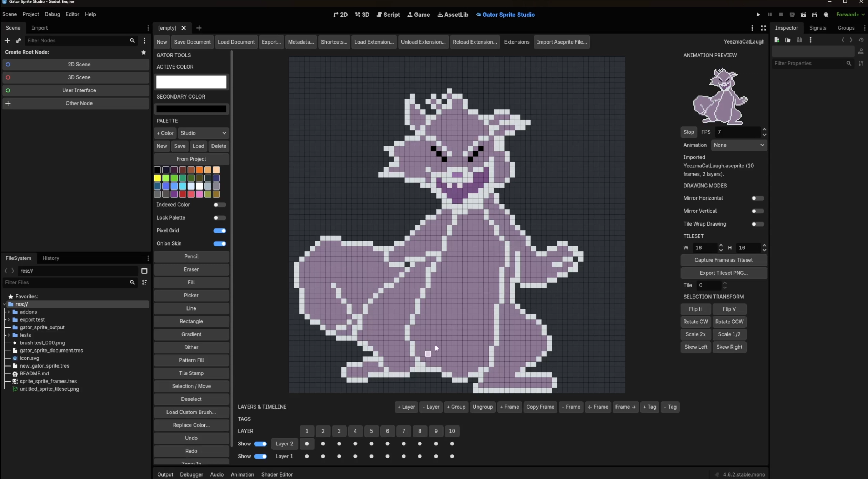This screenshot has height=479, width=868.
Task: Run the current scene clapperboard icon
Action: (x=803, y=15)
